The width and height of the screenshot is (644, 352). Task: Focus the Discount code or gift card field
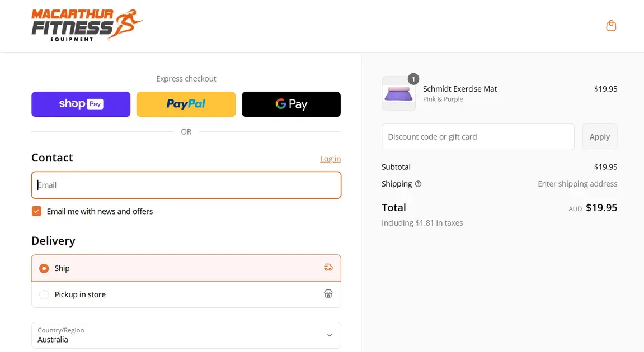tap(478, 137)
